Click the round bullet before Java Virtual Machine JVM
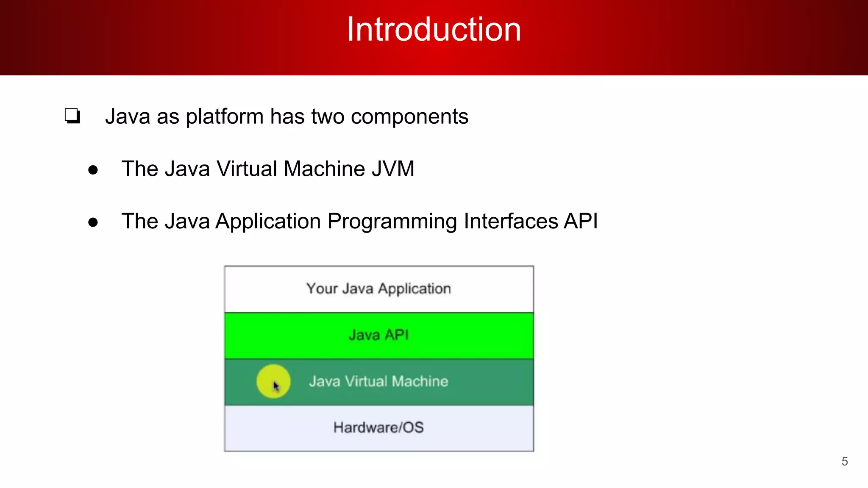 pos(93,170)
